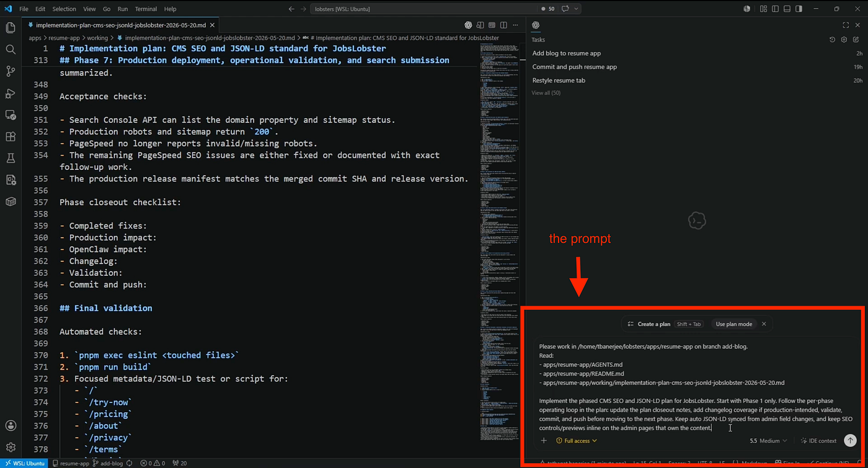Open the Extensions view in activity bar
The image size is (868, 468).
tap(11, 136)
